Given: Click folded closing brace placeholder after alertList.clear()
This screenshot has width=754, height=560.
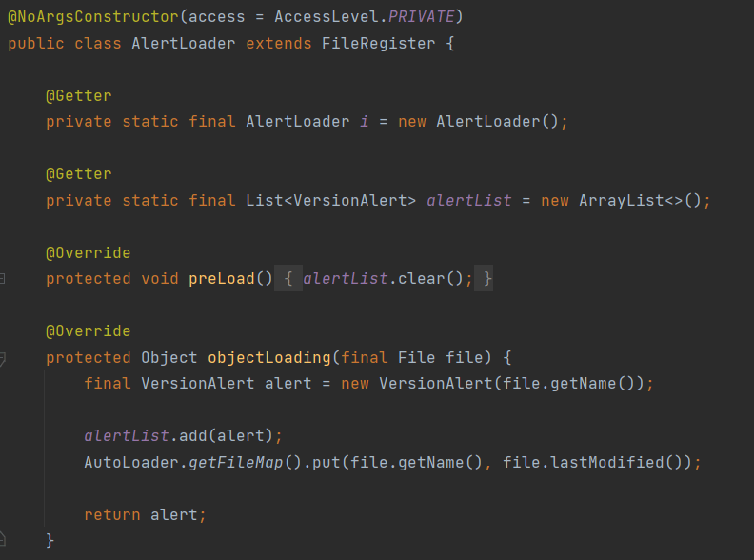Looking at the screenshot, I should (x=487, y=279).
